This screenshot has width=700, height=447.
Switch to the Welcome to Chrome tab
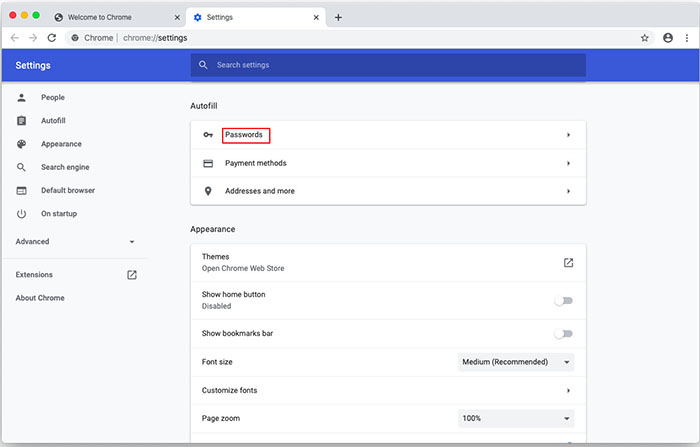tap(117, 17)
